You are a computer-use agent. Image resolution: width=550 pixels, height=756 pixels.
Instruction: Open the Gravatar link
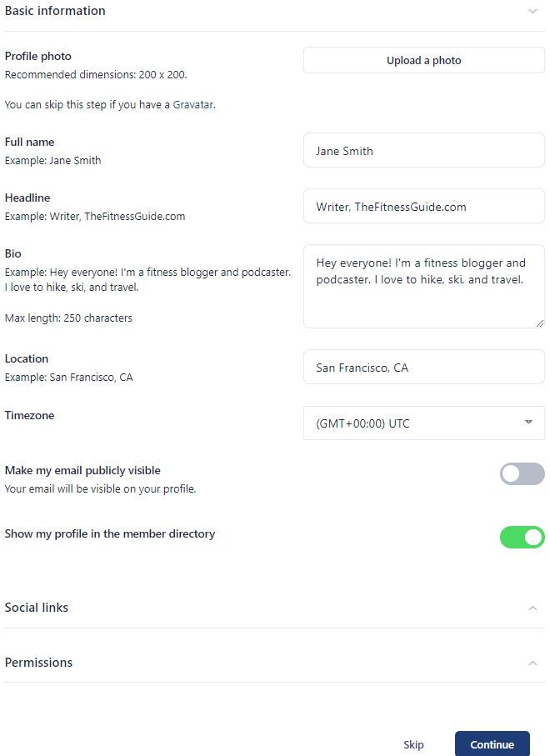[194, 104]
